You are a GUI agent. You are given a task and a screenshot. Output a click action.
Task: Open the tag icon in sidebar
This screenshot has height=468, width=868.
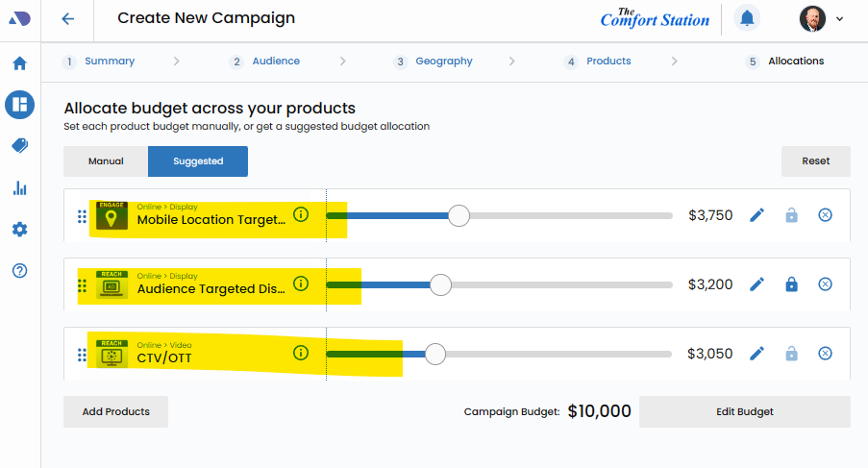coord(19,145)
